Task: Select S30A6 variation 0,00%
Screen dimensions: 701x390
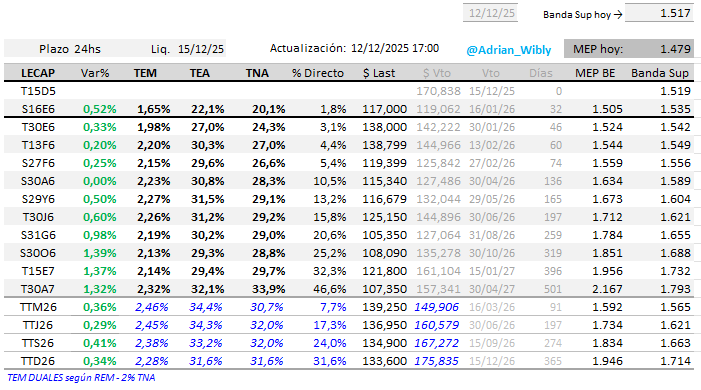Action: 100,181
